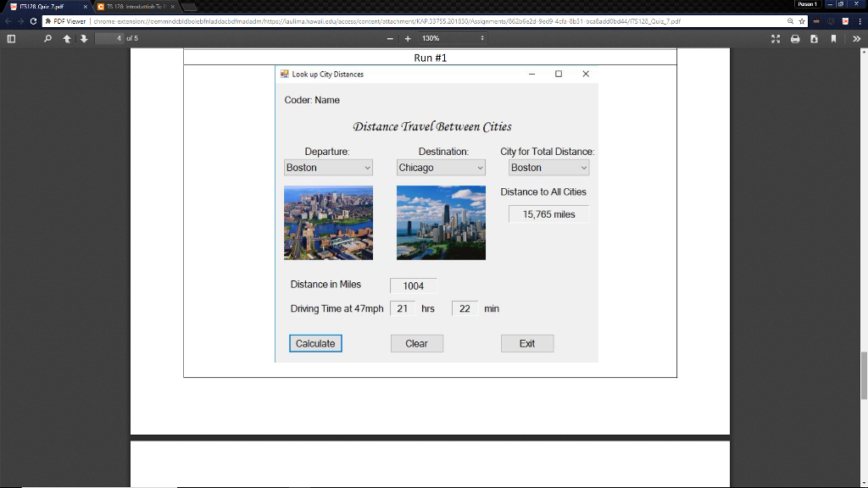Toggle the PDF sidebar panel
The image size is (868, 488).
10,38
